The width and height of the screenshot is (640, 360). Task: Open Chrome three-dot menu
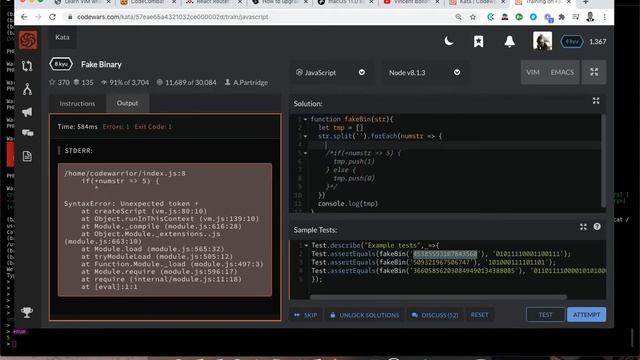[x=604, y=17]
